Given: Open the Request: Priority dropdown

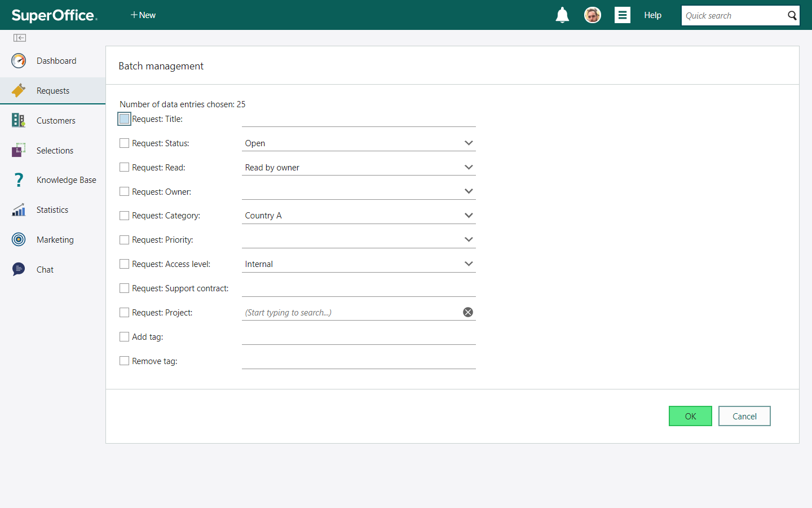Looking at the screenshot, I should 359,240.
